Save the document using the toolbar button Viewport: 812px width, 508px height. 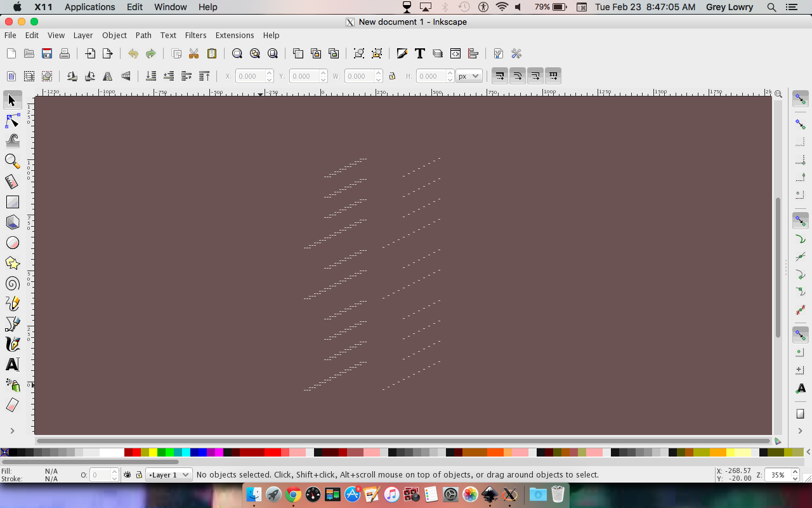pyautogui.click(x=46, y=53)
